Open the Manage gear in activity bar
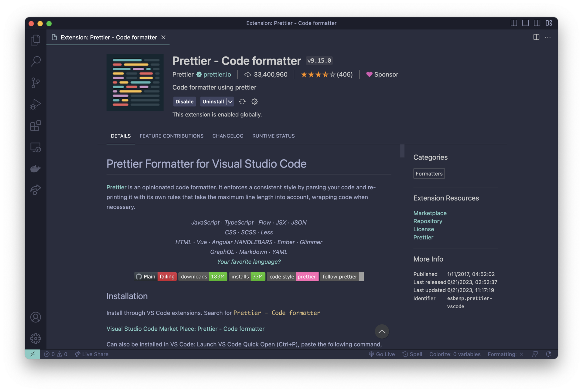This screenshot has width=583, height=392. (36, 338)
